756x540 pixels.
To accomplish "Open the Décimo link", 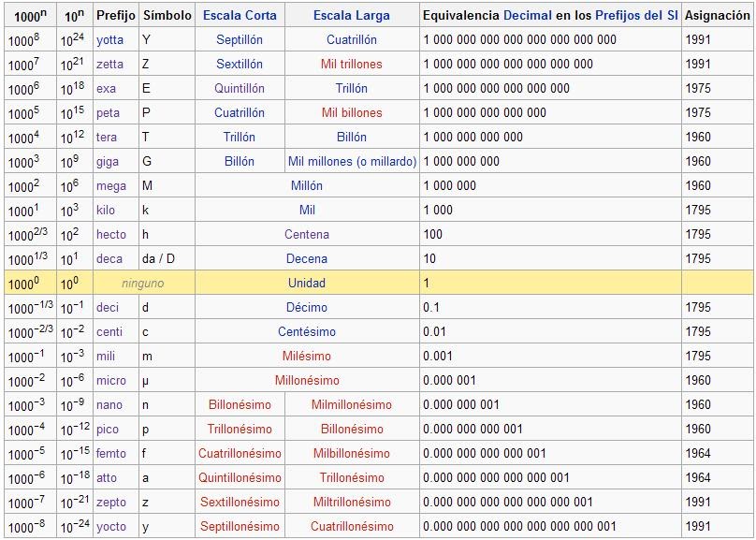I will (307, 308).
